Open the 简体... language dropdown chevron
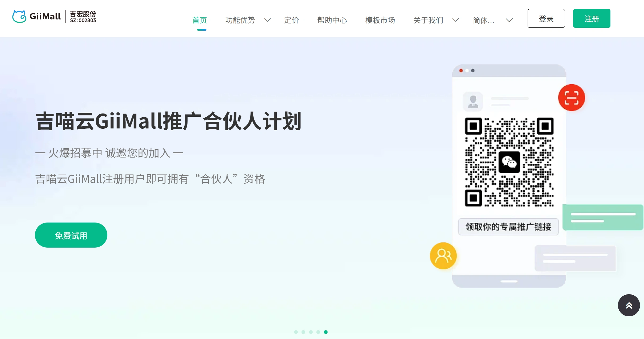 [509, 20]
